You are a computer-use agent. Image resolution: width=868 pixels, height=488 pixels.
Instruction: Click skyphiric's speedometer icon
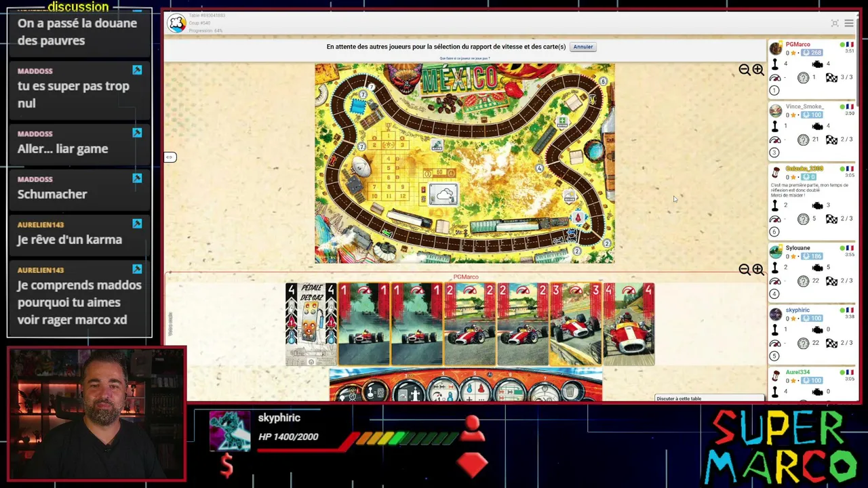pyautogui.click(x=775, y=344)
